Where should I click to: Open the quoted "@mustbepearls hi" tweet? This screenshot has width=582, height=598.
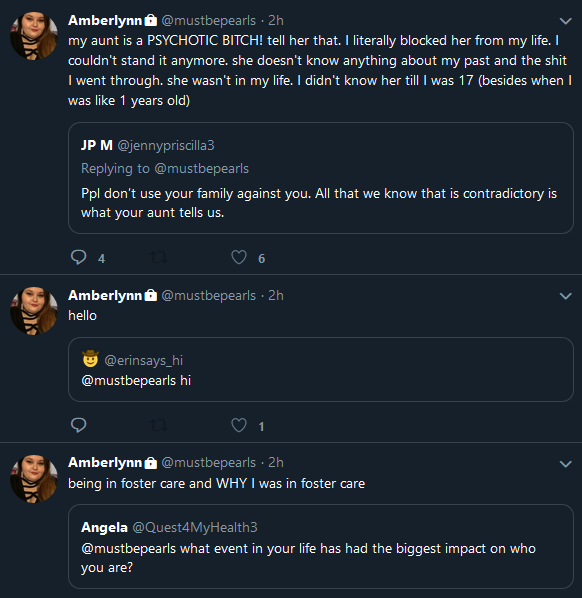(321, 369)
